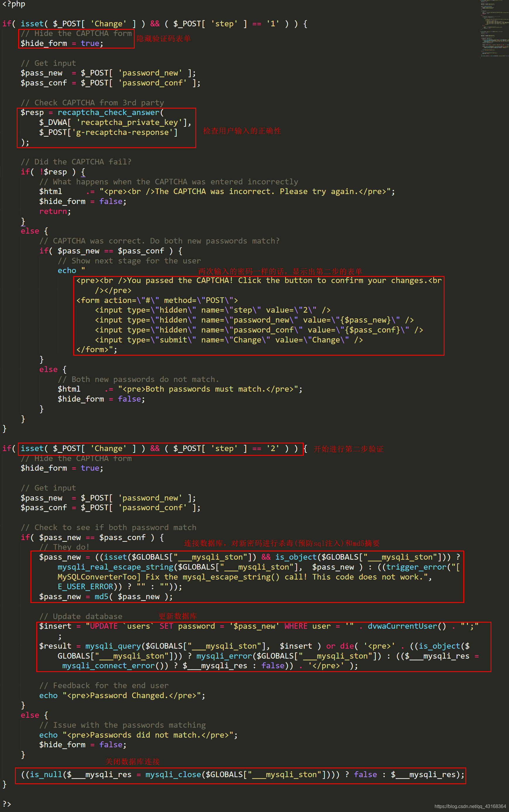
Task: Click the '// Issue with the passwords matching' comment
Action: (122, 725)
